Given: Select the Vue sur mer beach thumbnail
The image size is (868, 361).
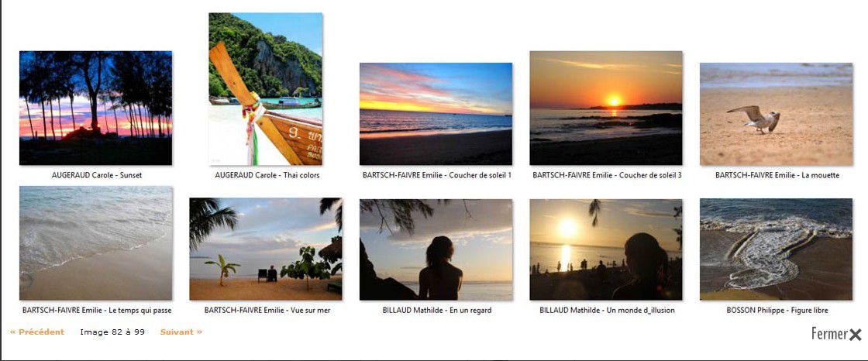Looking at the screenshot, I should pos(266,249).
